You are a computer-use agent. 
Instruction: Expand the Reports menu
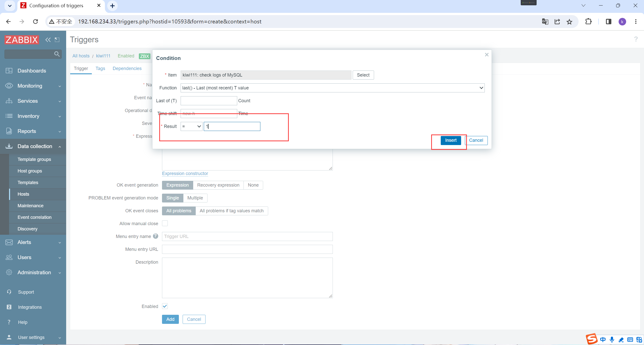(x=33, y=131)
